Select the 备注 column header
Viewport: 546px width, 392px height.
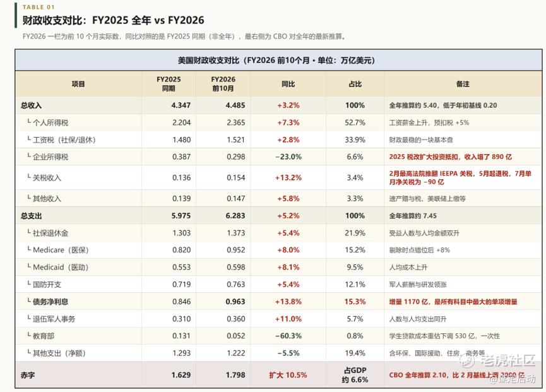[463, 84]
